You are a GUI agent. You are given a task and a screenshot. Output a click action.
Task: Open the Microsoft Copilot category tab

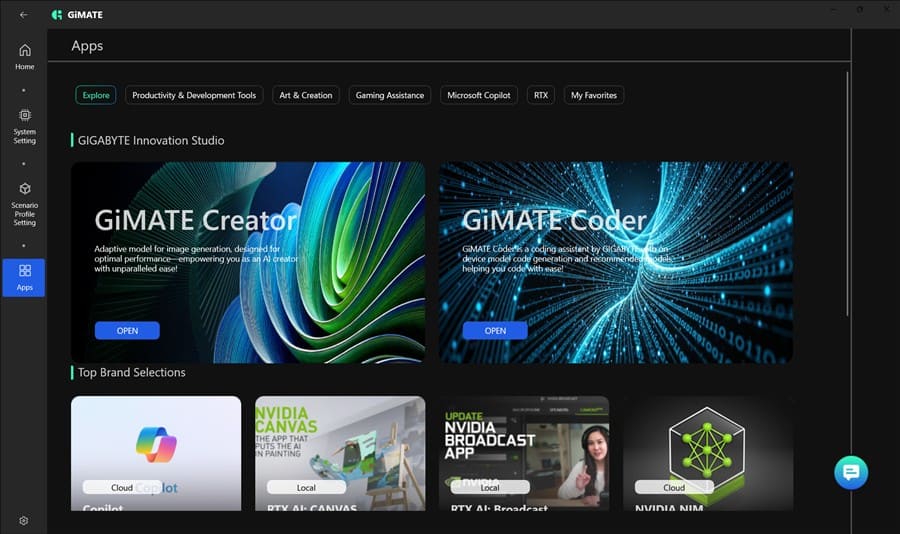pos(478,95)
